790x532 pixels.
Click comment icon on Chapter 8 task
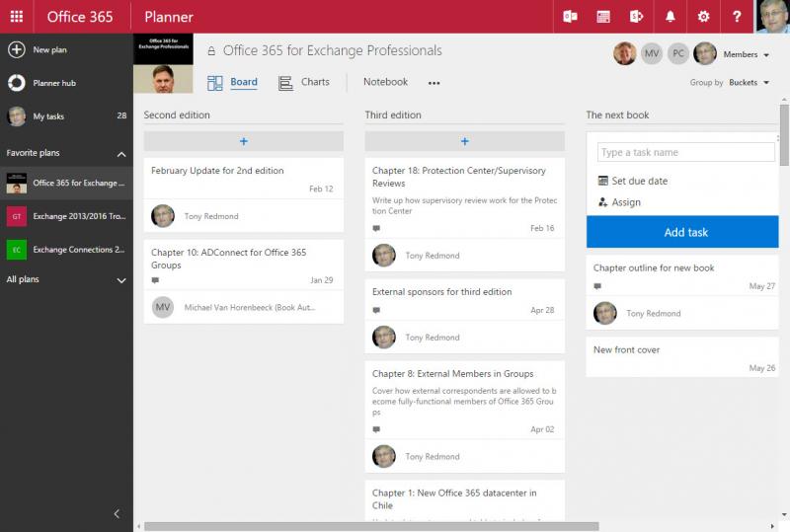(x=376, y=429)
